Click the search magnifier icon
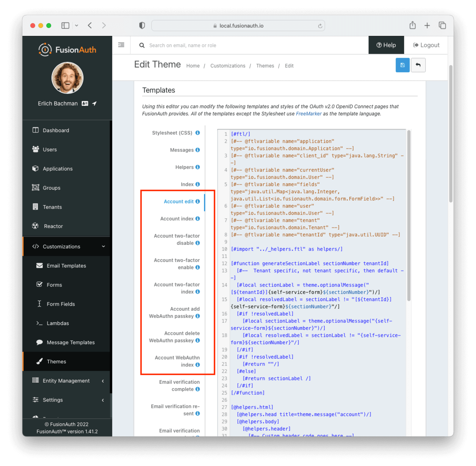 (x=142, y=45)
